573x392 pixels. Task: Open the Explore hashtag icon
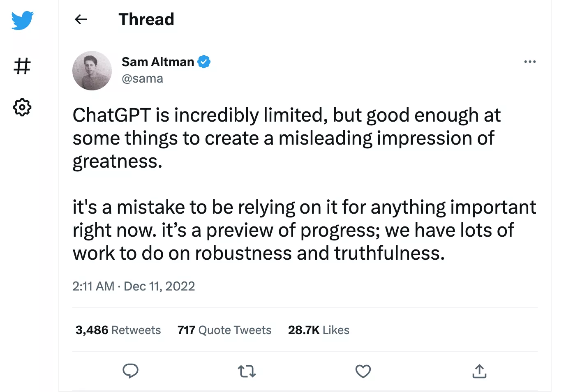(x=22, y=66)
